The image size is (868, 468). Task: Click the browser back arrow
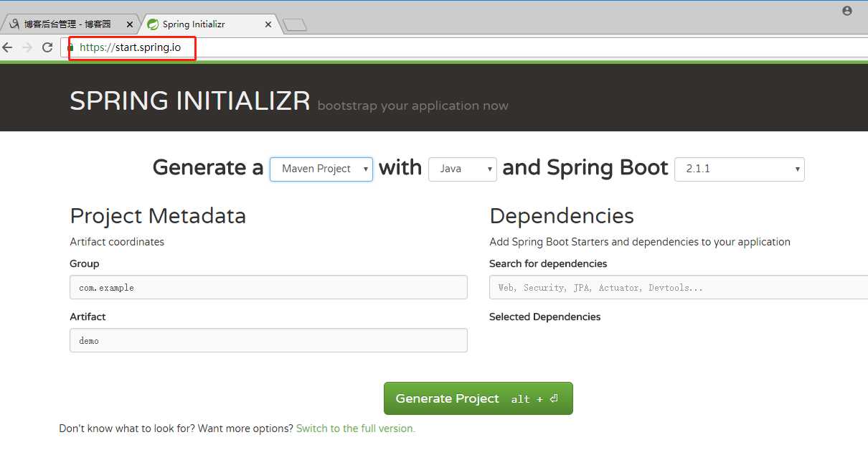pos(7,47)
